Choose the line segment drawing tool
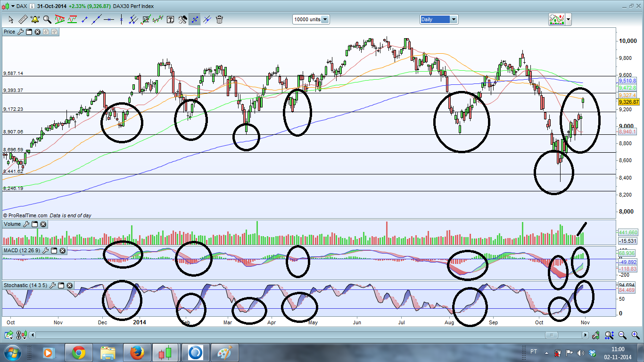Viewport: 644px width, 362px height. [x=85, y=19]
